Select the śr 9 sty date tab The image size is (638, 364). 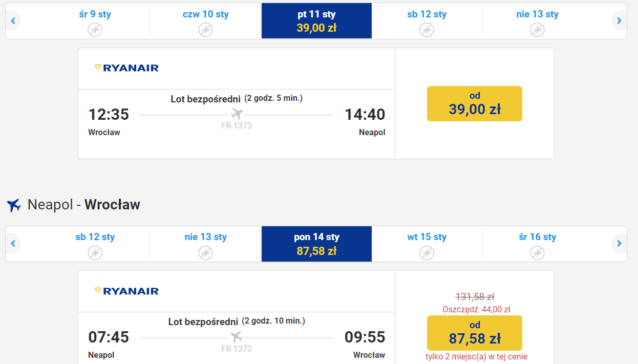(x=95, y=21)
